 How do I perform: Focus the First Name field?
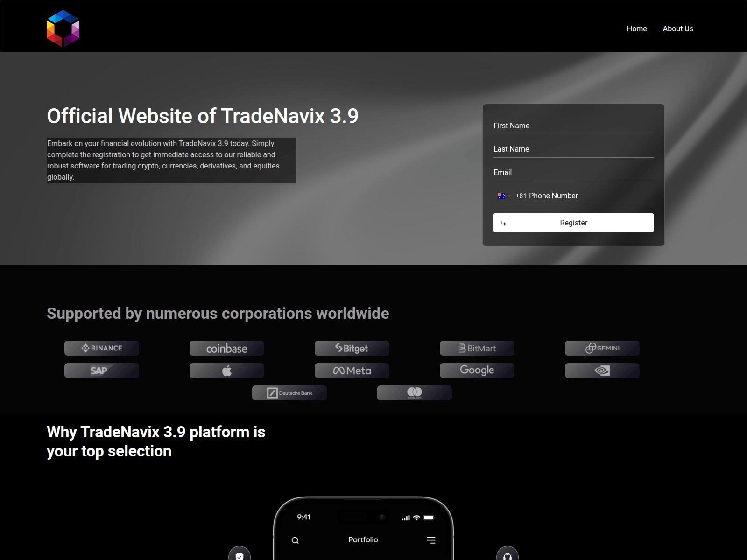pyautogui.click(x=573, y=126)
